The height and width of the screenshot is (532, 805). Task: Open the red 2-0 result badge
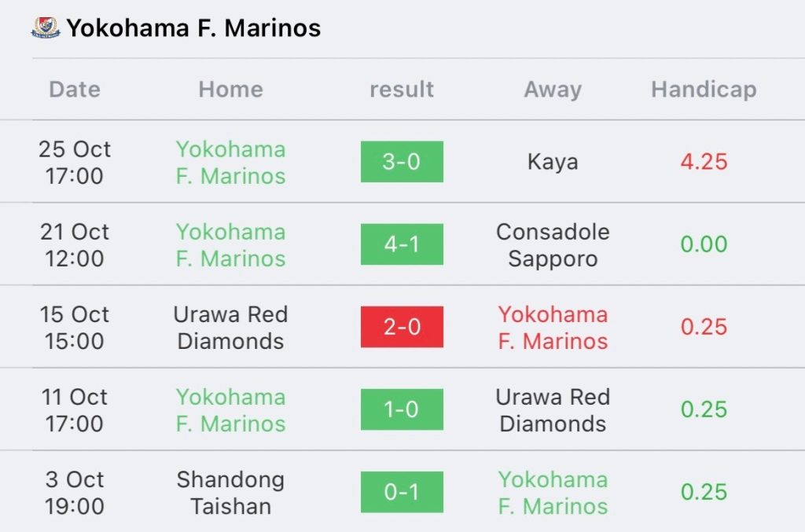click(x=402, y=327)
